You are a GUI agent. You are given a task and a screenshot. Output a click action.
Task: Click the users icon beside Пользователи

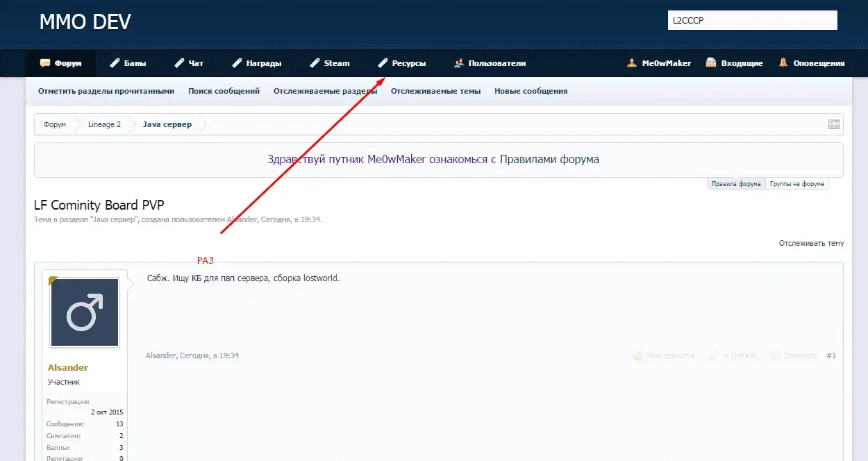tap(459, 63)
